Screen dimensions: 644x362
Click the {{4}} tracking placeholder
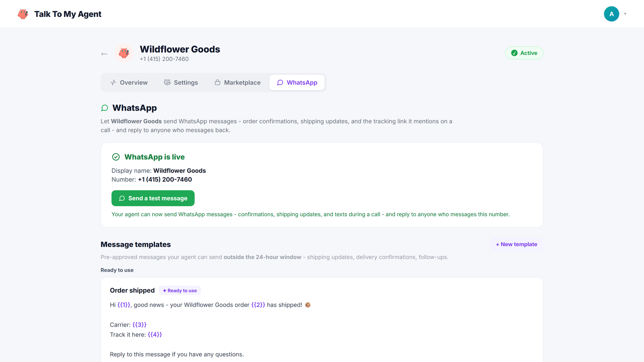155,335
